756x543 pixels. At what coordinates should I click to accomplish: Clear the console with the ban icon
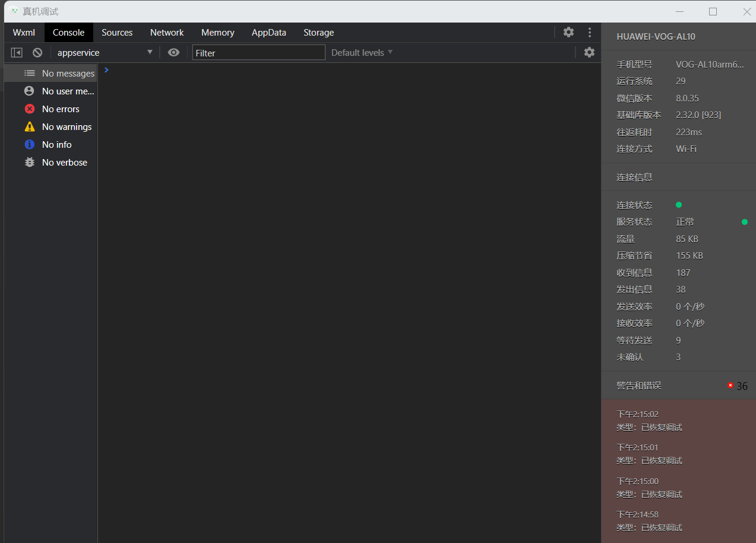pyautogui.click(x=37, y=53)
